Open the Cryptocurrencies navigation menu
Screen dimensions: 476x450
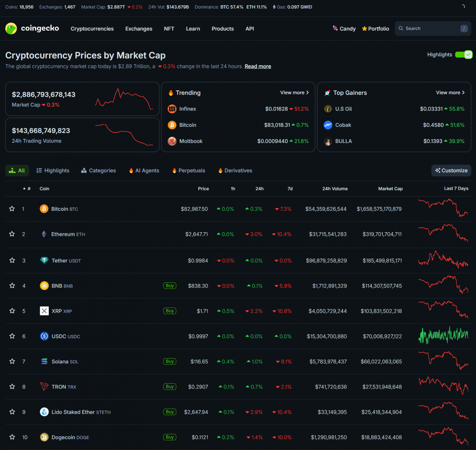(x=92, y=29)
